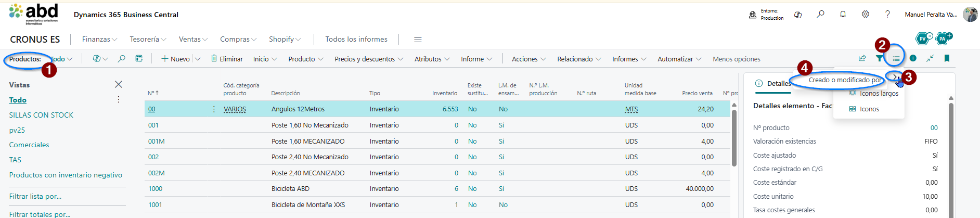The height and width of the screenshot is (218, 980).
Task: Expand the Tesorería menu
Action: (x=148, y=39)
